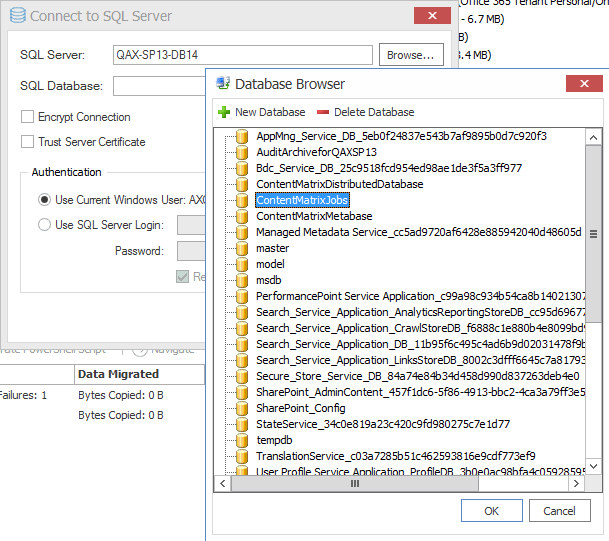609x541 pixels.
Task: Click the database icon beside StateService
Action: pos(242,424)
